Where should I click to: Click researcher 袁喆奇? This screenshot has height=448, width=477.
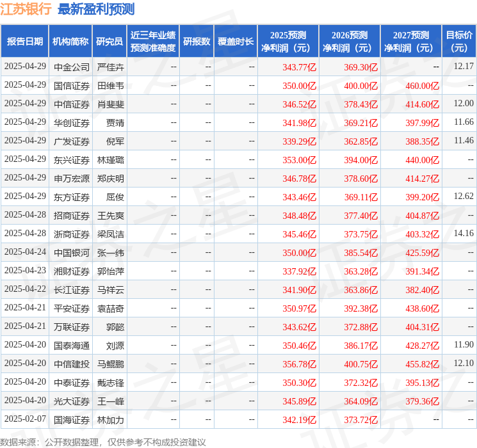[111, 308]
